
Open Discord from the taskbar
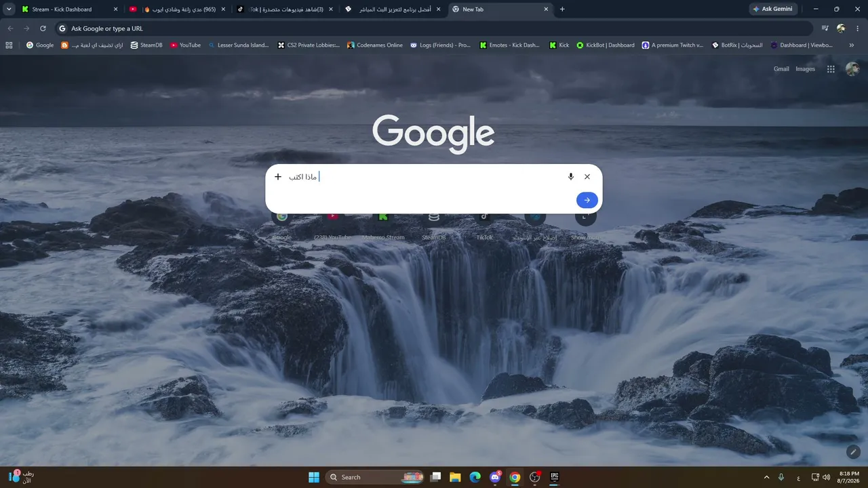495,477
